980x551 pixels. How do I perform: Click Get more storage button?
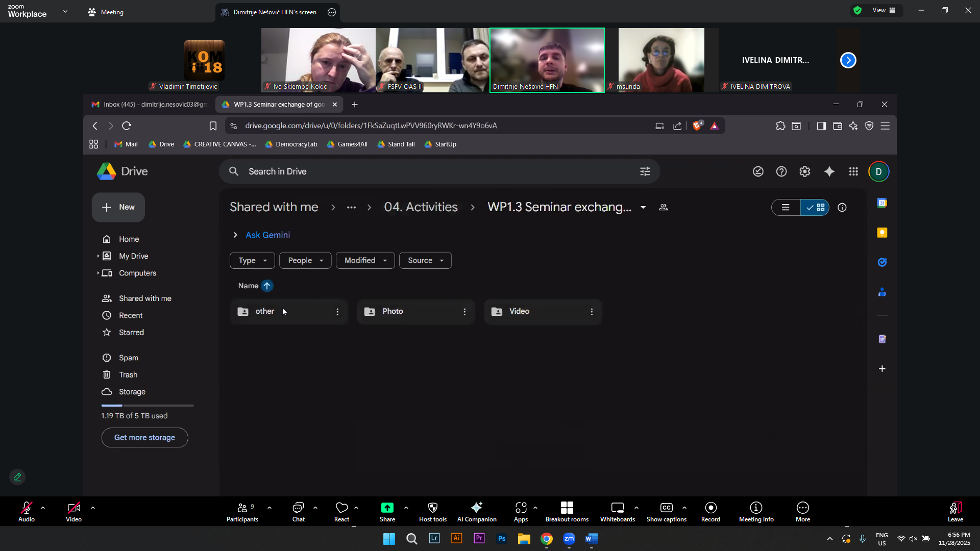coord(144,438)
